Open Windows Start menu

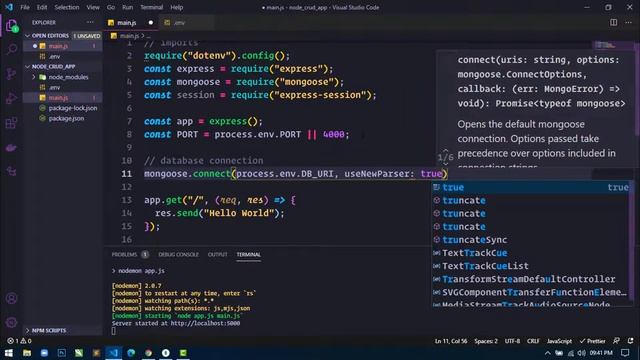(x=9, y=353)
